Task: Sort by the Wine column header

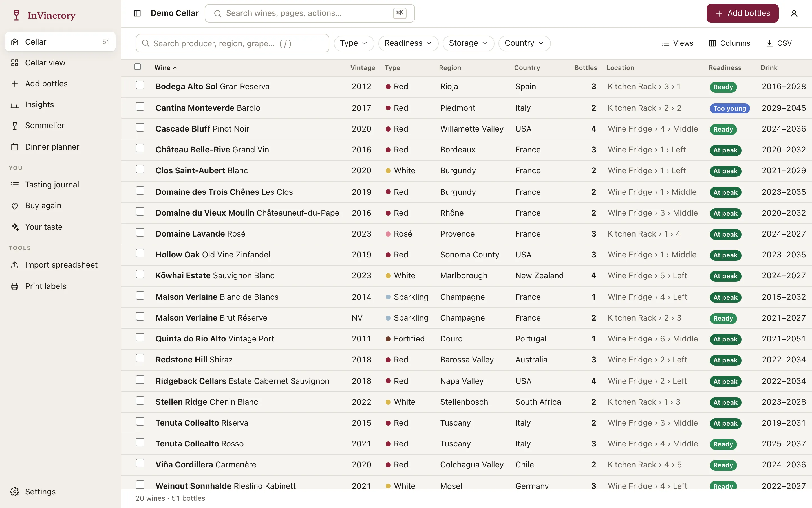Action: [x=166, y=68]
